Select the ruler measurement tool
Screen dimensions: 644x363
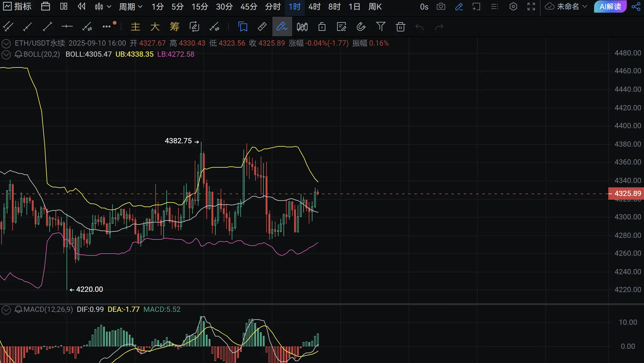tap(262, 27)
